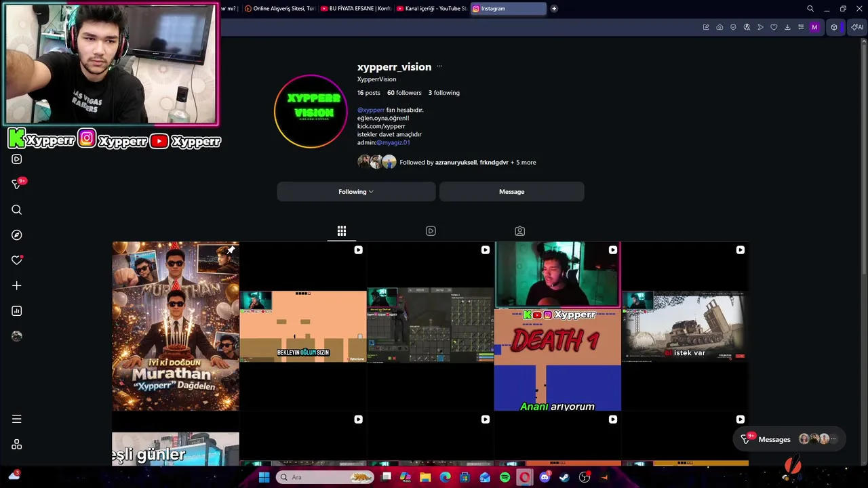Open Microsoft Edge from the taskbar
Image resolution: width=868 pixels, height=488 pixels.
point(445,477)
